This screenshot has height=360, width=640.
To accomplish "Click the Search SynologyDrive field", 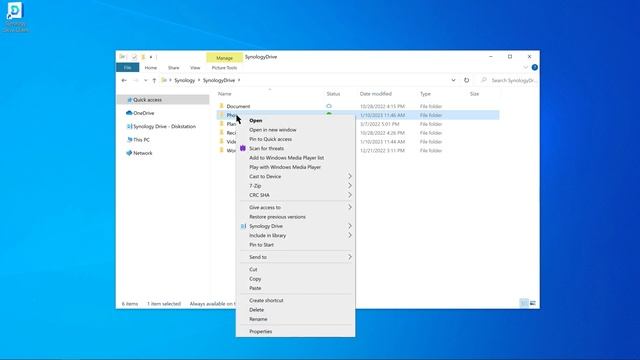I will click(x=509, y=80).
